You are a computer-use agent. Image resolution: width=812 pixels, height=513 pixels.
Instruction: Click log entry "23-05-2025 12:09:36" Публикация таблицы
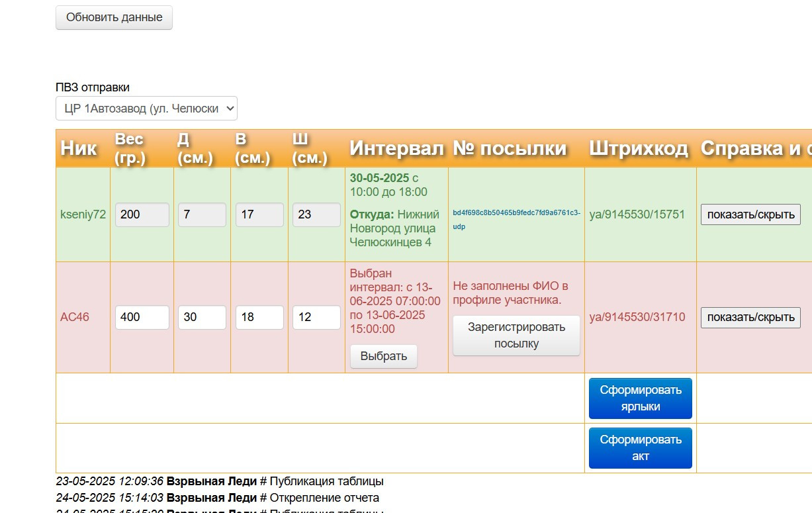coord(220,481)
